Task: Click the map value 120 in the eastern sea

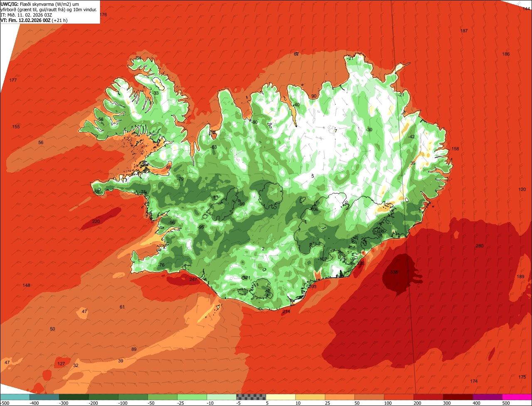Action: [x=522, y=189]
